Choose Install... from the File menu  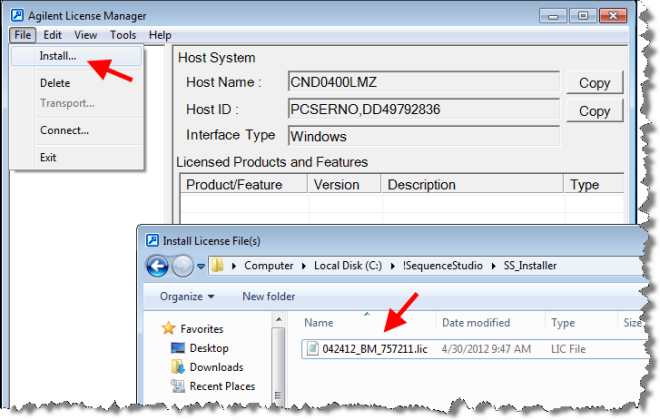(x=76, y=56)
